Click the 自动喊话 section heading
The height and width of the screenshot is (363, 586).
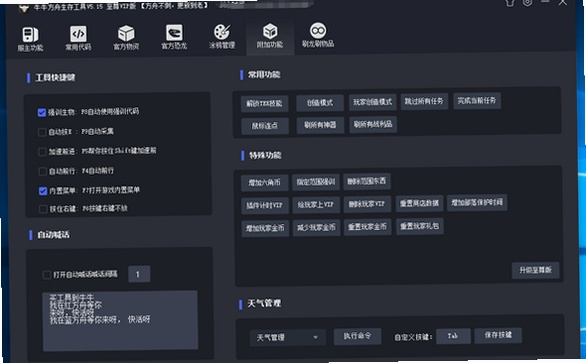(53, 235)
